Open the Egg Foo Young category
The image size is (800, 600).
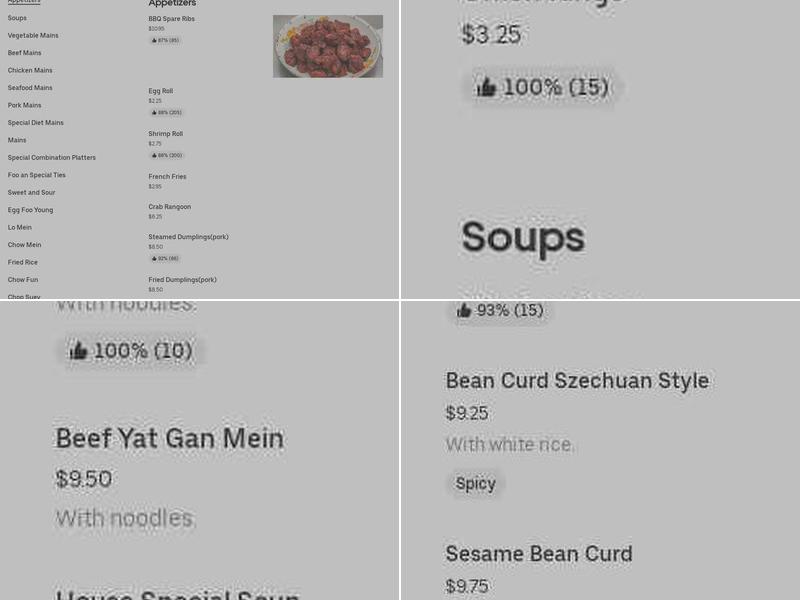(x=30, y=210)
